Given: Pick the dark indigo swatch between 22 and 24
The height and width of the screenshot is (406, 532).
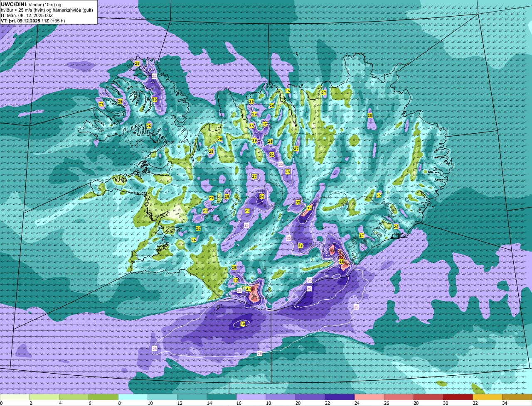Looking at the screenshot, I should 340,397.
